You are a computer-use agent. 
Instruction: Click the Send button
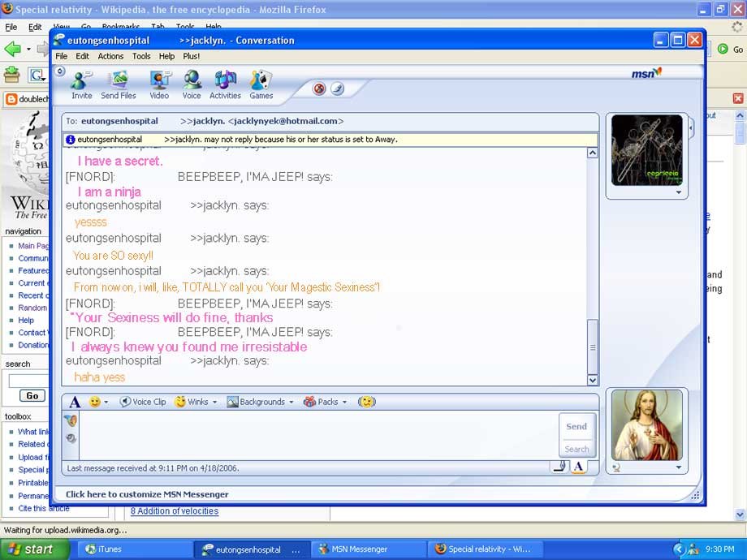point(576,427)
